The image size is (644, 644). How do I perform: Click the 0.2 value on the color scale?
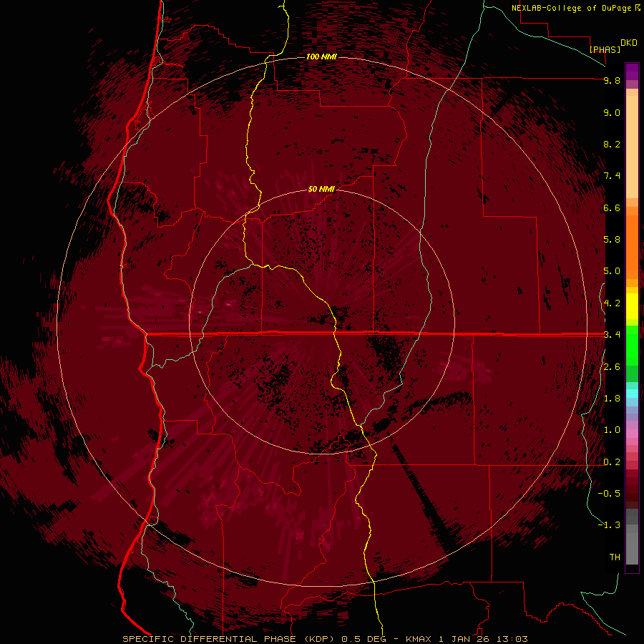[x=612, y=462]
